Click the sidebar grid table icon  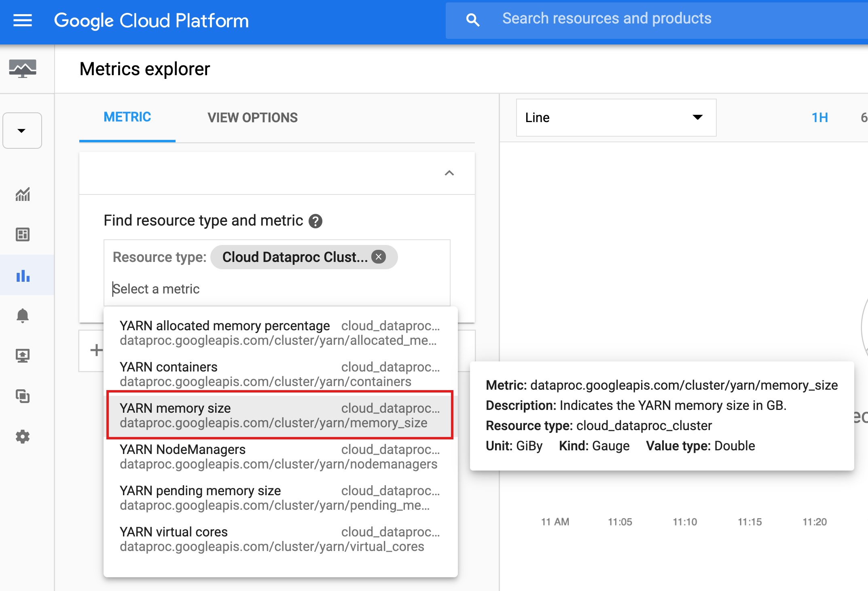coord(23,234)
